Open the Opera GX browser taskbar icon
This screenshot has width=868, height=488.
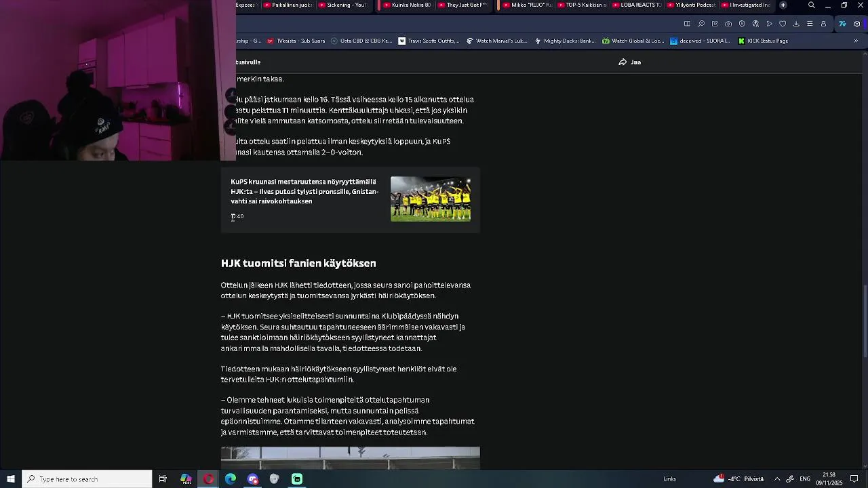[x=208, y=479]
